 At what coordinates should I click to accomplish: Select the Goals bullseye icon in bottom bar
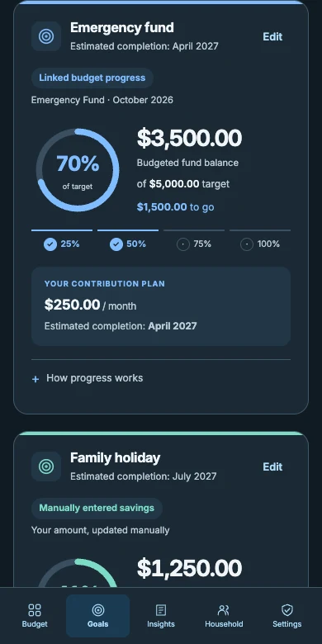tap(97, 610)
